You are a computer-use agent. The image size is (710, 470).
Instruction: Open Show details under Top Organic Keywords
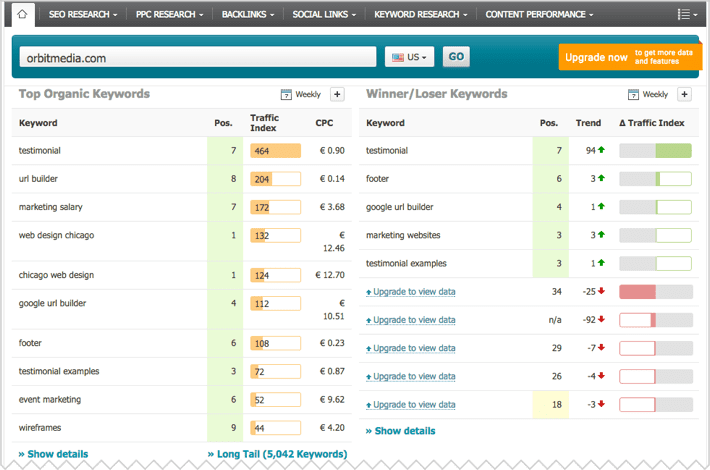53,454
